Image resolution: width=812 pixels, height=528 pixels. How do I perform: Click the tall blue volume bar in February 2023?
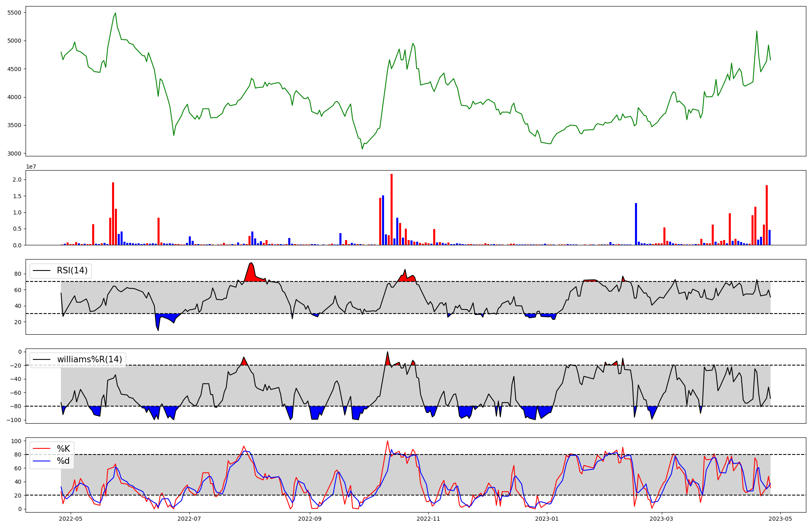coord(636,224)
